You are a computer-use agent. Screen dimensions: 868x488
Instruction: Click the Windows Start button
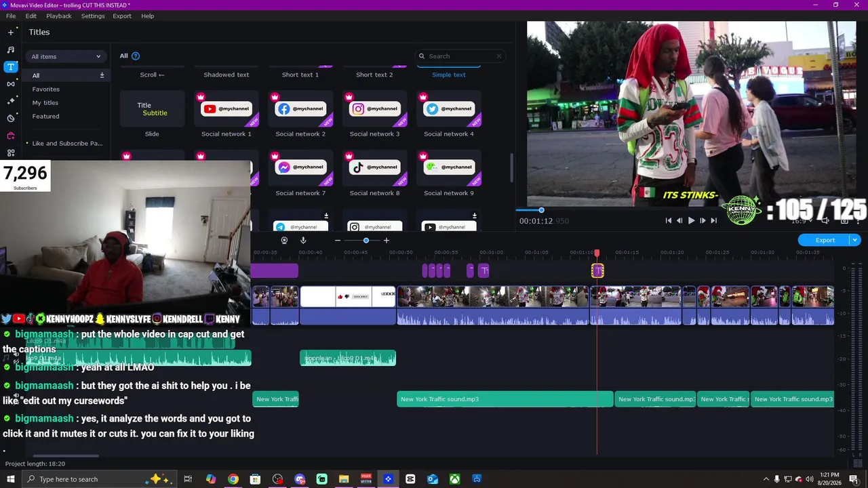10,479
